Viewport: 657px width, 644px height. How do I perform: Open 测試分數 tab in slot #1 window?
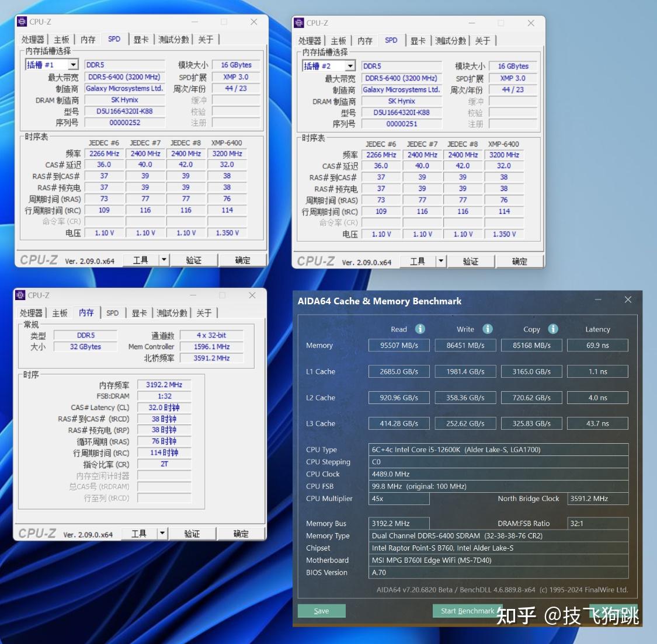(173, 39)
